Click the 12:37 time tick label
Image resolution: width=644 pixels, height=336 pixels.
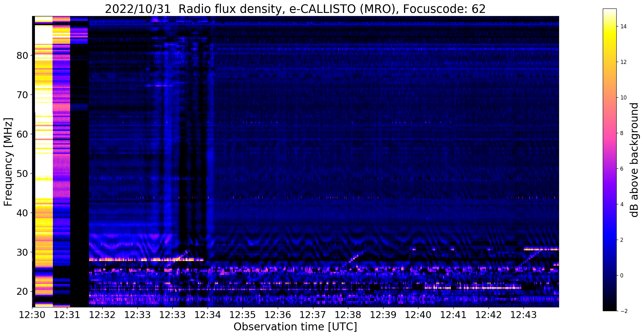click(x=313, y=315)
